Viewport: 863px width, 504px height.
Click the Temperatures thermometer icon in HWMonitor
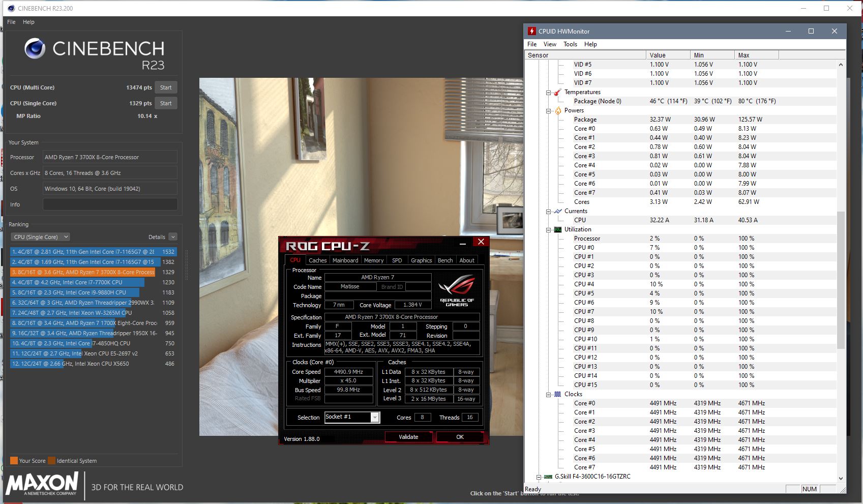coord(557,92)
